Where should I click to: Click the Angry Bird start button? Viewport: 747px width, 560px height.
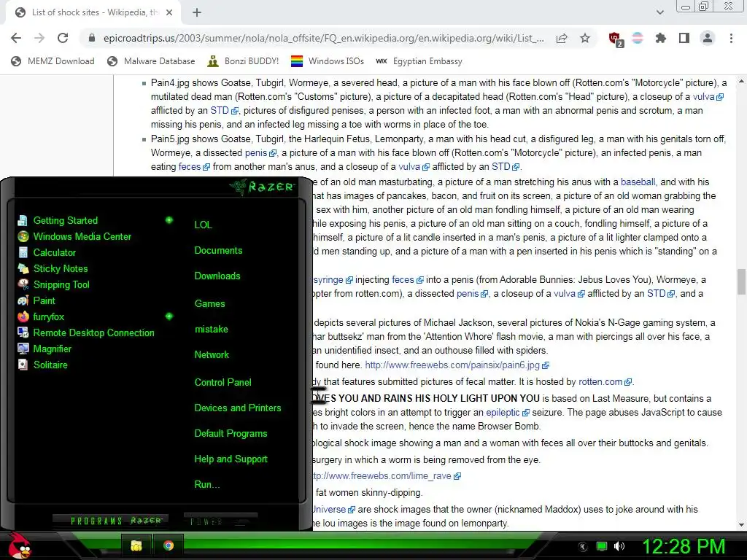tap(19, 545)
